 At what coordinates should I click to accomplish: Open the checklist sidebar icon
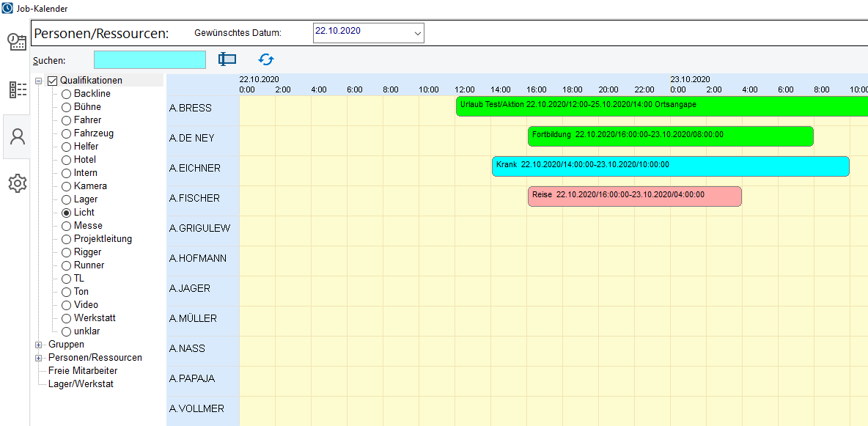point(18,89)
